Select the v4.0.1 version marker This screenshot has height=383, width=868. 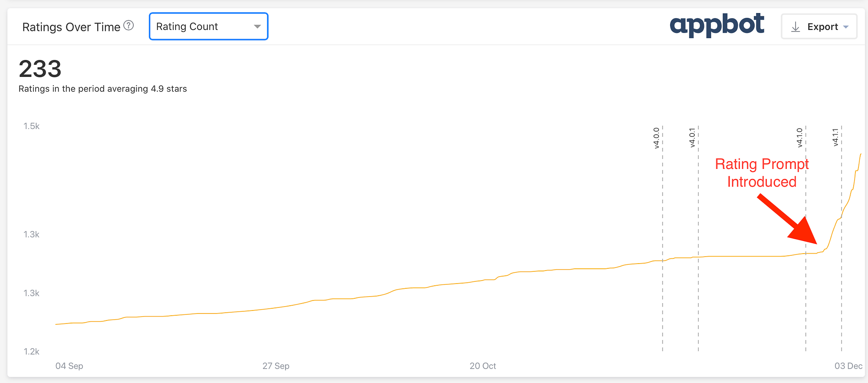coord(693,138)
